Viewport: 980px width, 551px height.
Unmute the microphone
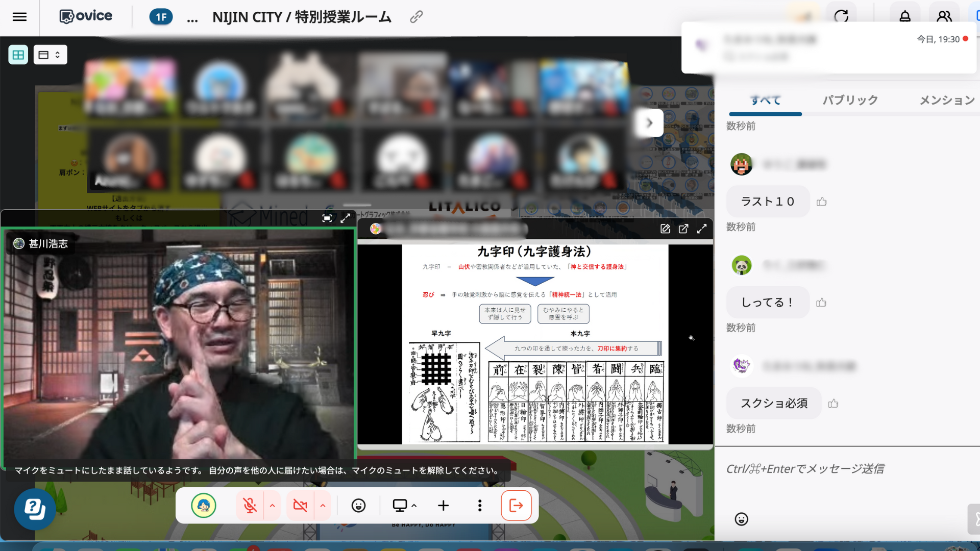250,506
